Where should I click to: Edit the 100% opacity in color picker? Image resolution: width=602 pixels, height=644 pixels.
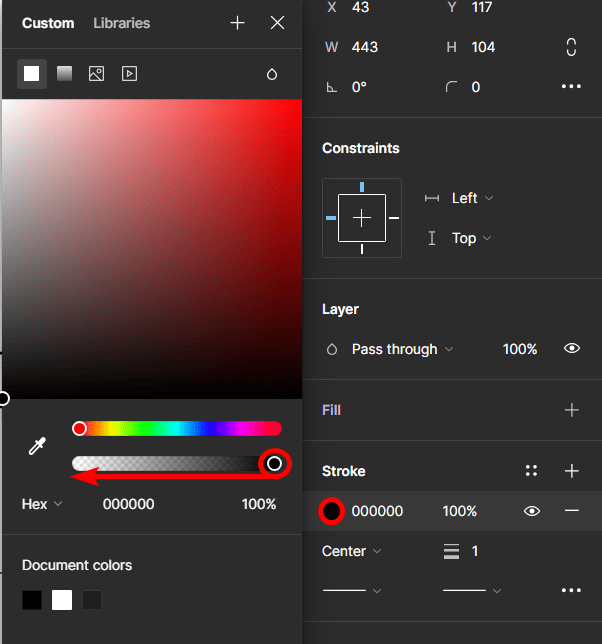(x=259, y=504)
